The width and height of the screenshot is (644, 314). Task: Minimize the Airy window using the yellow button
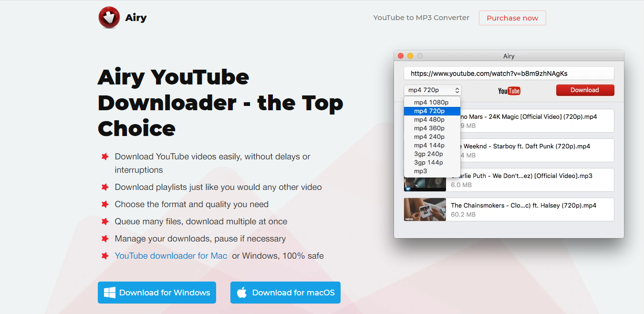click(410, 56)
